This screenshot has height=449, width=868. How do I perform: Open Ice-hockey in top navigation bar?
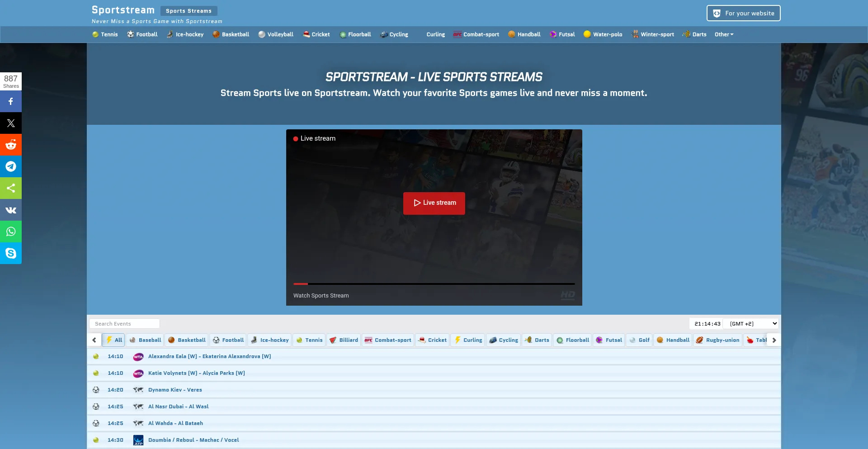click(x=185, y=34)
